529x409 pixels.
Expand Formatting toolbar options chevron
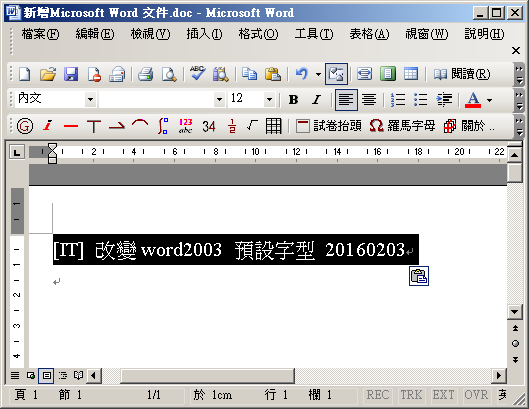tap(519, 100)
